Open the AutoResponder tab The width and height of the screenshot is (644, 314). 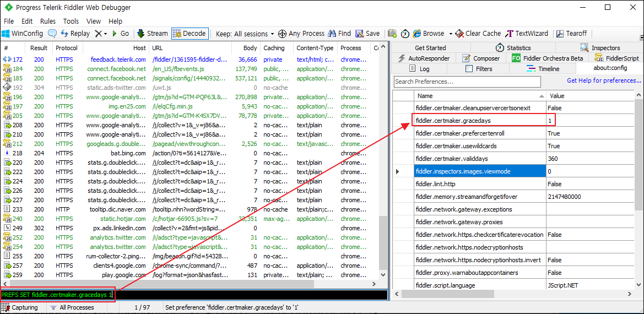pos(423,58)
